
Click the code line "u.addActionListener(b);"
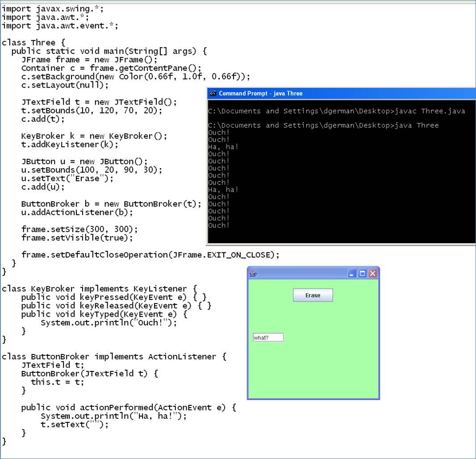[77, 213]
